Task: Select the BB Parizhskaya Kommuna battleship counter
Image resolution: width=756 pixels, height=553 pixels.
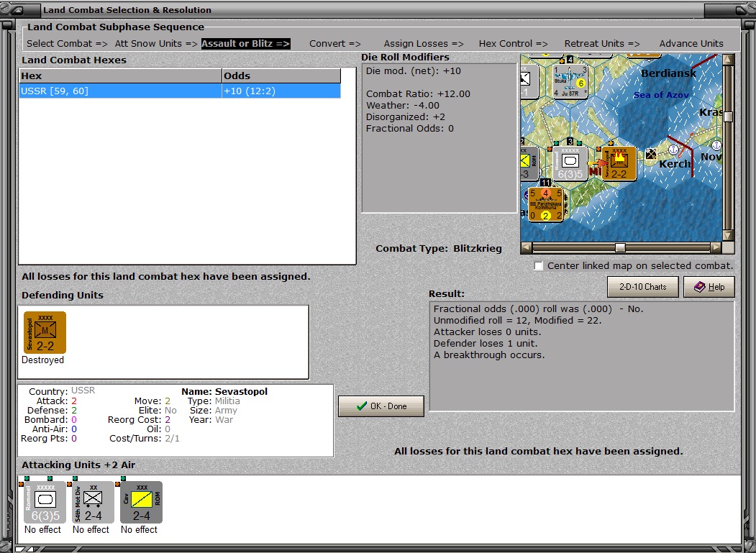Action: click(545, 204)
